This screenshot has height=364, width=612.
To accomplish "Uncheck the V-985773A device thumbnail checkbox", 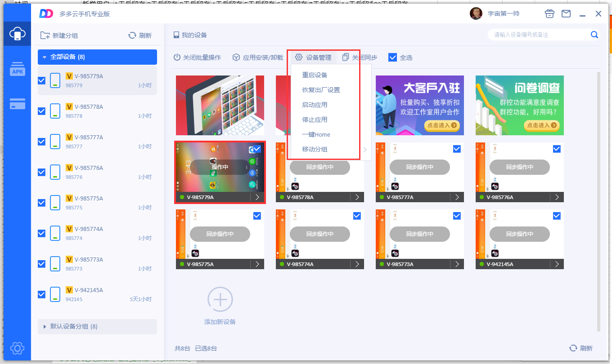I will pos(457,216).
